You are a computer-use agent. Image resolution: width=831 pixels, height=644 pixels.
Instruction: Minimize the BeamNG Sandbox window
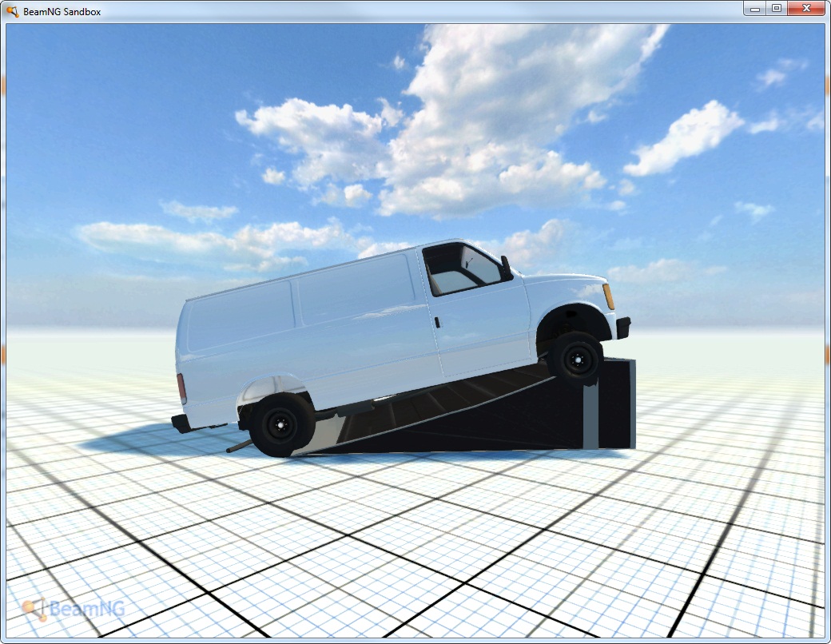click(x=754, y=9)
